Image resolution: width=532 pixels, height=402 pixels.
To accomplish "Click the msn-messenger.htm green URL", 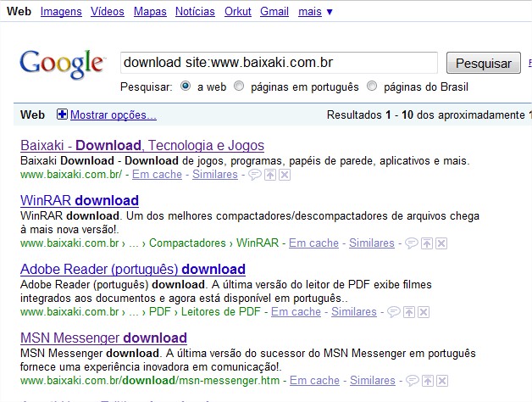I will [x=150, y=380].
